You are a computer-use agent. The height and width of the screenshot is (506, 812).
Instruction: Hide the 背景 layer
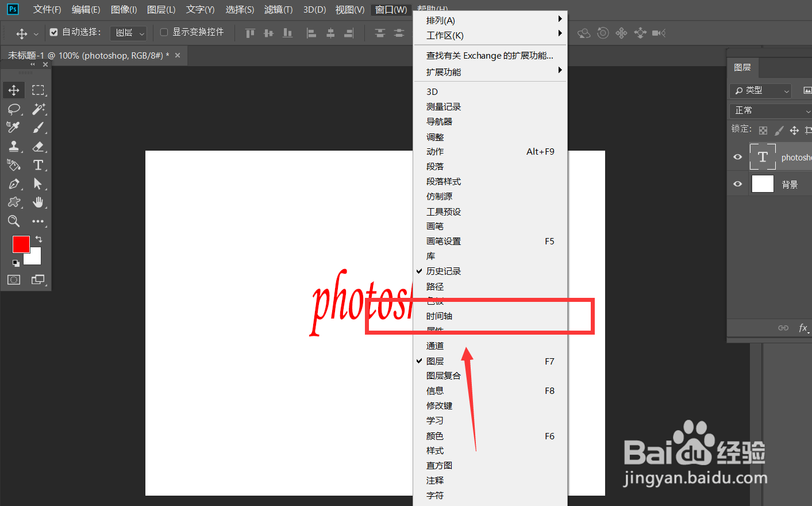point(738,184)
